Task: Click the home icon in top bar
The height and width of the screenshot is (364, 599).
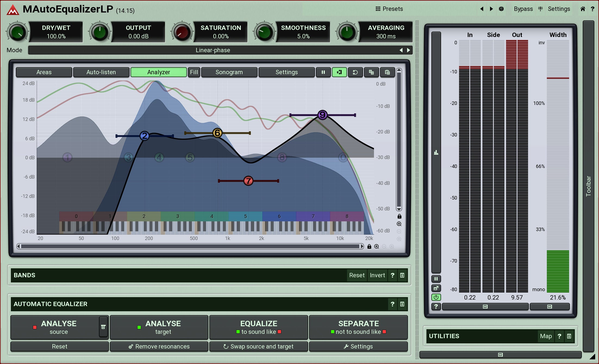Action: pyautogui.click(x=583, y=9)
